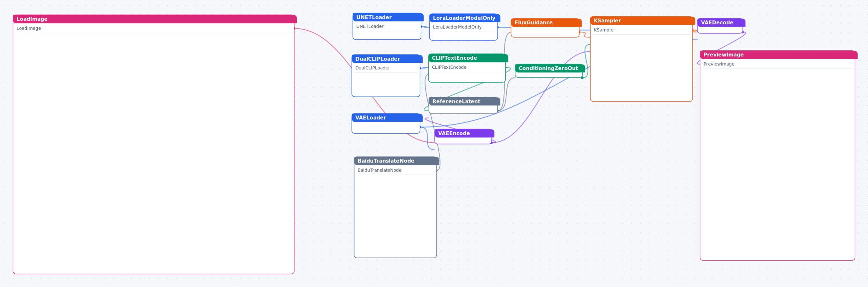The height and width of the screenshot is (287, 868).
Task: Click the ConditioningZeroOut green output port
Action: (582, 78)
